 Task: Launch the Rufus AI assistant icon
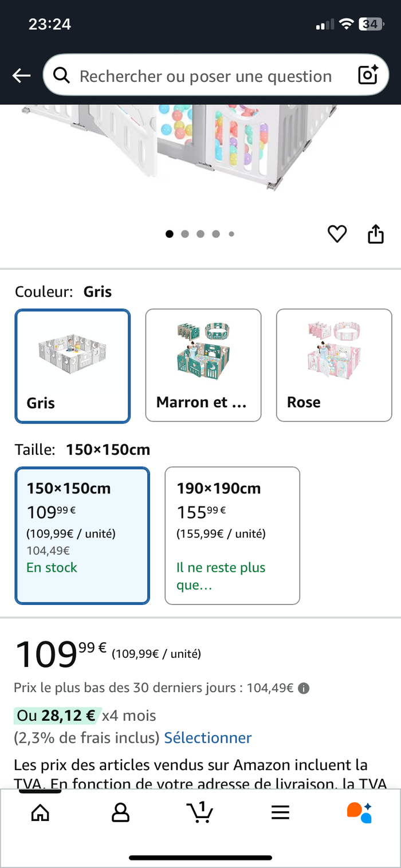tap(360, 812)
